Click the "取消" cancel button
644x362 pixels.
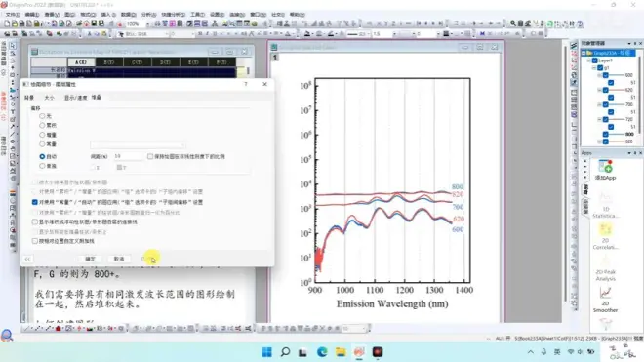pos(119,259)
